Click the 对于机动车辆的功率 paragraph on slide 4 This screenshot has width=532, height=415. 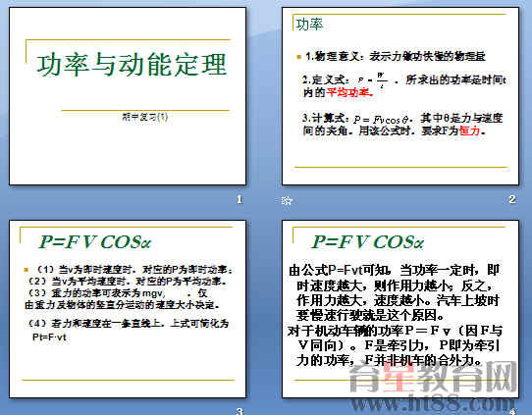[395, 345]
